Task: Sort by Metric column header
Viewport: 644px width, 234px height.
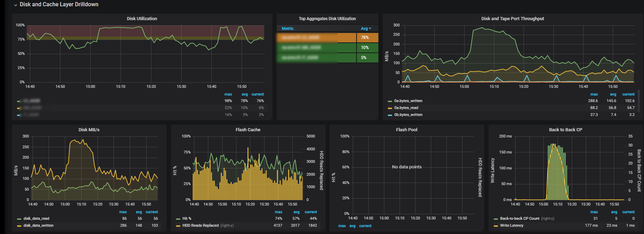Action: click(287, 29)
